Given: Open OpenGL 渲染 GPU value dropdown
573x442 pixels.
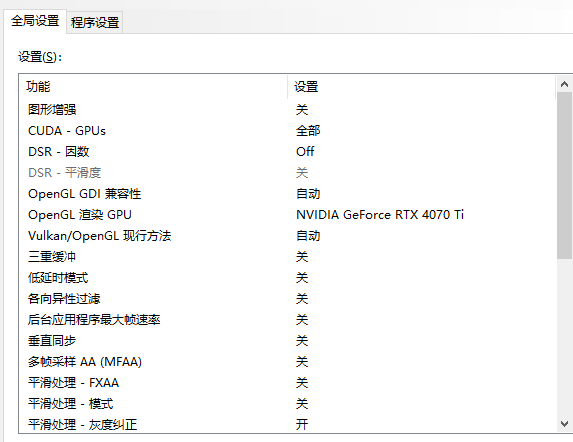Looking at the screenshot, I should [x=380, y=215].
